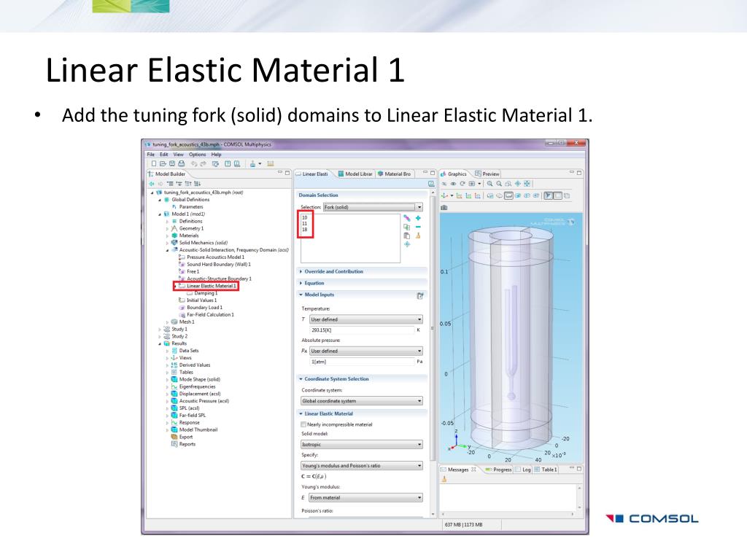Click Add to Selection plus icon
The width and height of the screenshot is (747, 560).
coord(418,217)
